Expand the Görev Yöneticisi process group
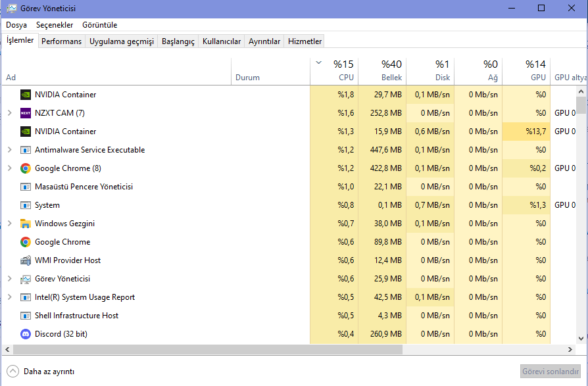 click(10, 278)
